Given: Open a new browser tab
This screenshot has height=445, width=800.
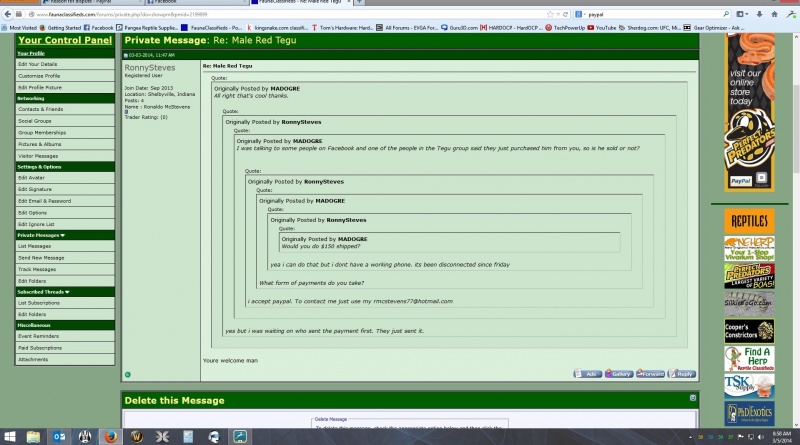Looking at the screenshot, I should coord(360,2).
